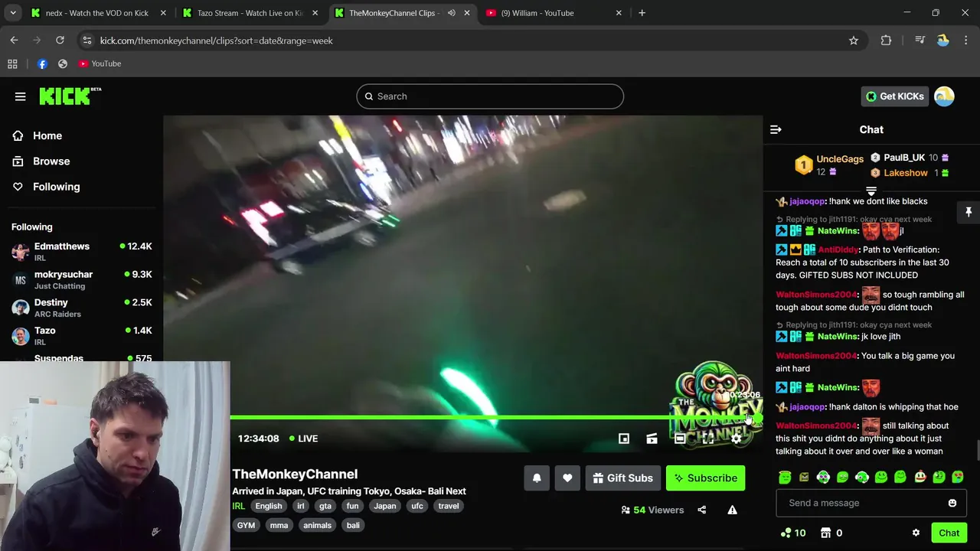Share the stream via share icon
Viewport: 980px width, 551px height.
(702, 510)
